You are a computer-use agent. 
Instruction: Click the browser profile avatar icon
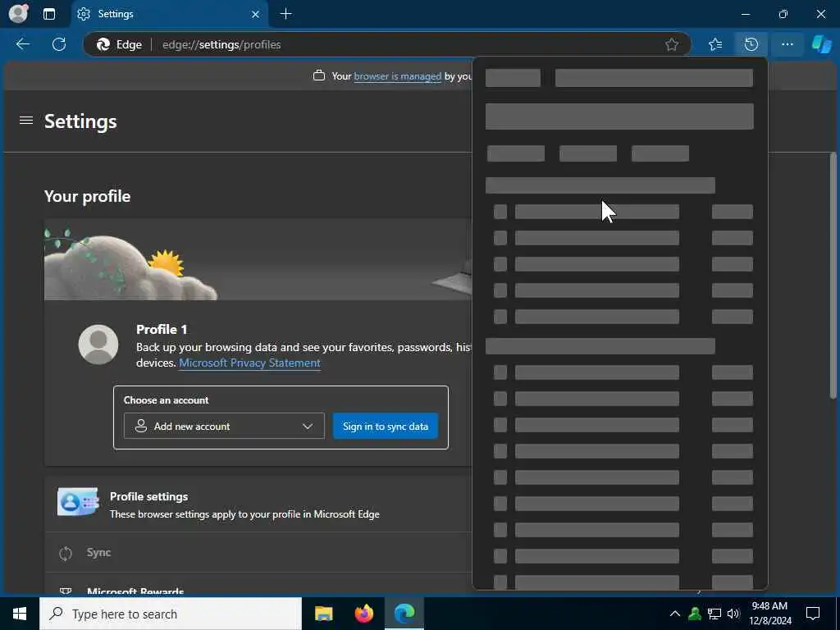pos(18,14)
